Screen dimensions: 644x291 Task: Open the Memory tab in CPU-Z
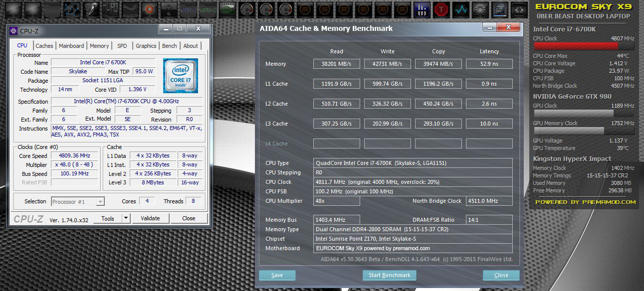(99, 46)
